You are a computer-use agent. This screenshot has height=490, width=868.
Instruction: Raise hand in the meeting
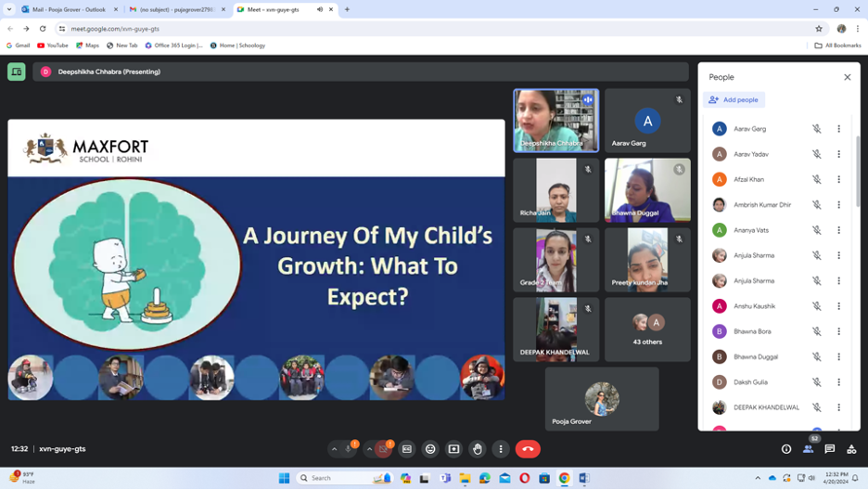(x=477, y=449)
